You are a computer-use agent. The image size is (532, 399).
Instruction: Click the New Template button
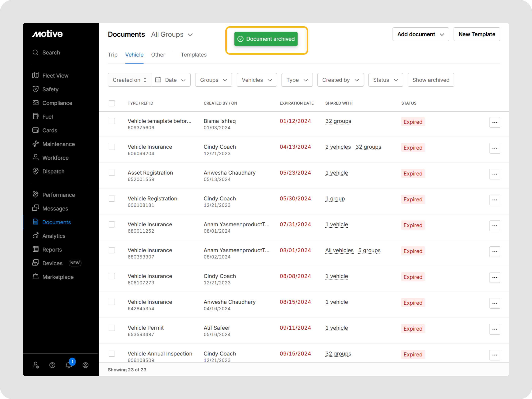[x=477, y=34]
